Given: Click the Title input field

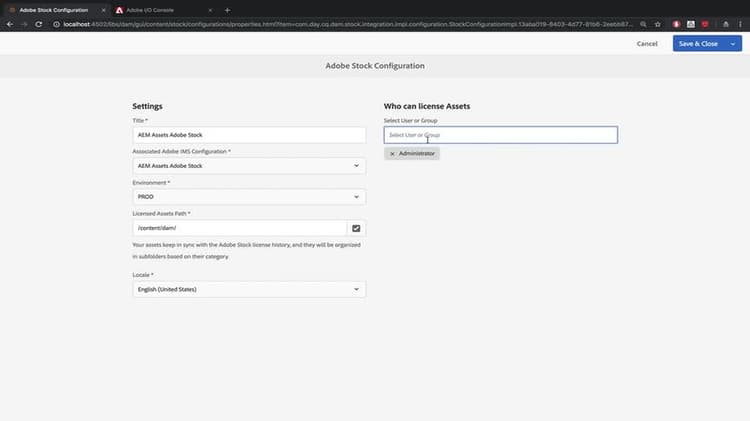Looking at the screenshot, I should pos(249,135).
